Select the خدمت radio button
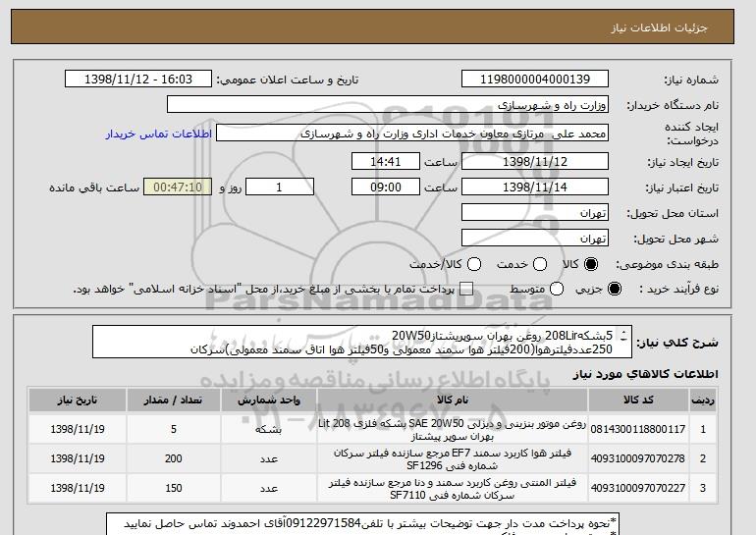The image size is (756, 535). (540, 264)
